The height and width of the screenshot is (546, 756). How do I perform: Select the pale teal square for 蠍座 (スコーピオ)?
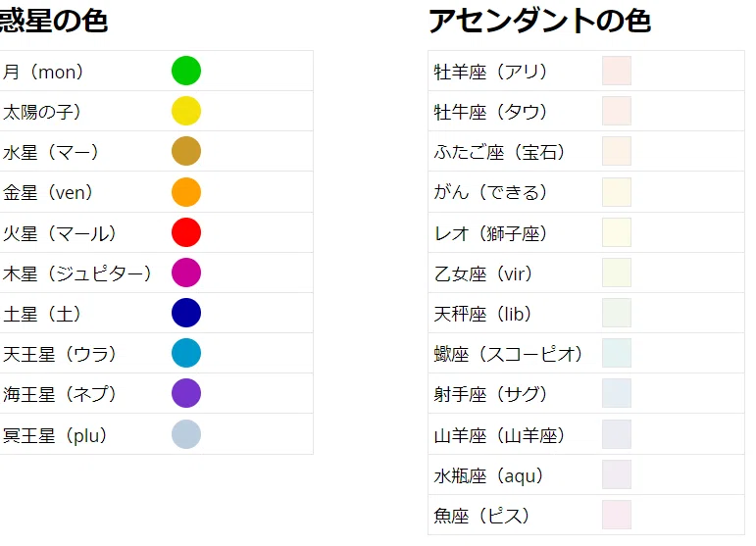[x=617, y=353]
